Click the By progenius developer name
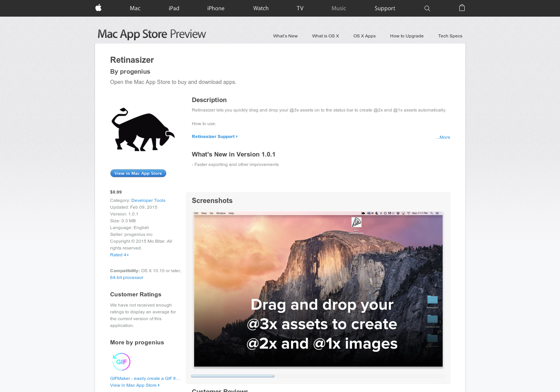 point(130,71)
